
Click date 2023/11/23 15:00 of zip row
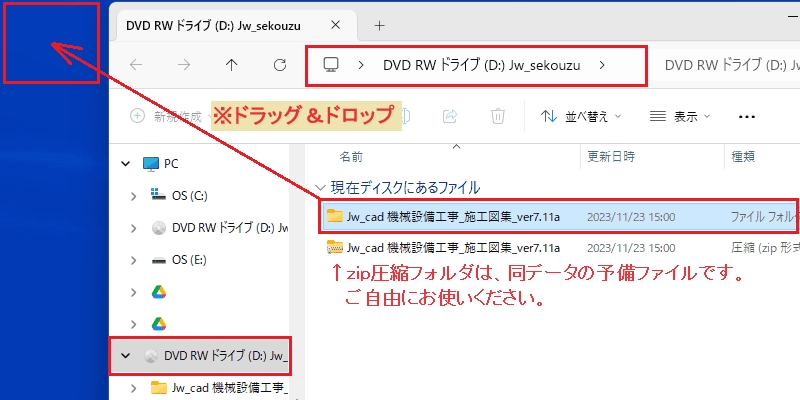pyautogui.click(x=631, y=248)
